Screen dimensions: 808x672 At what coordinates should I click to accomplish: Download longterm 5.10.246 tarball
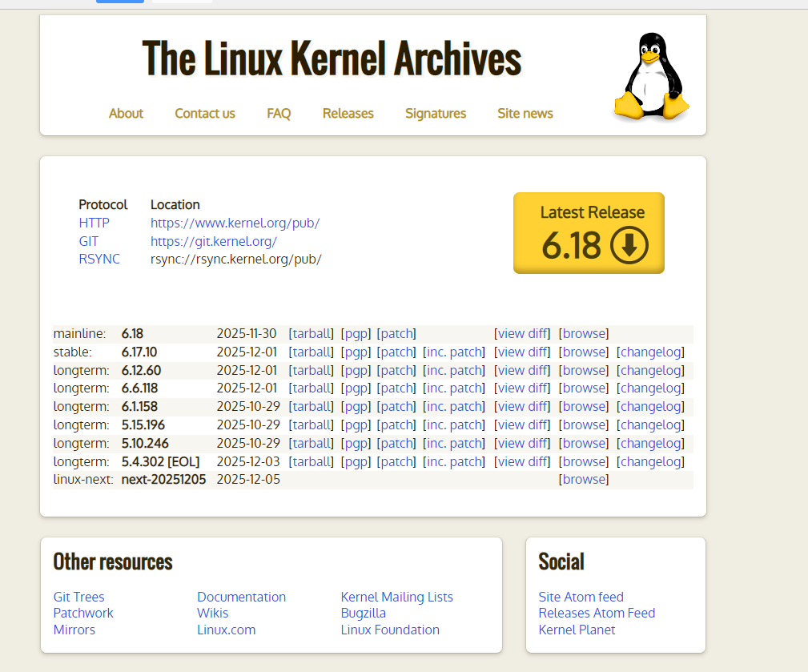click(312, 443)
